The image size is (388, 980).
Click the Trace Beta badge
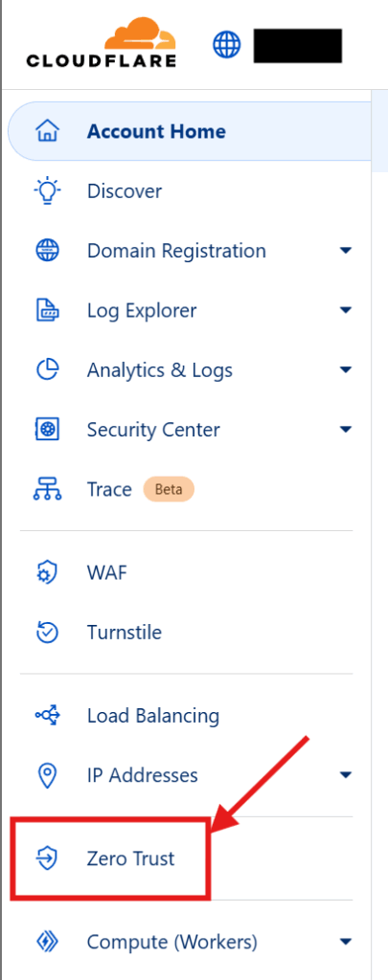coord(169,489)
